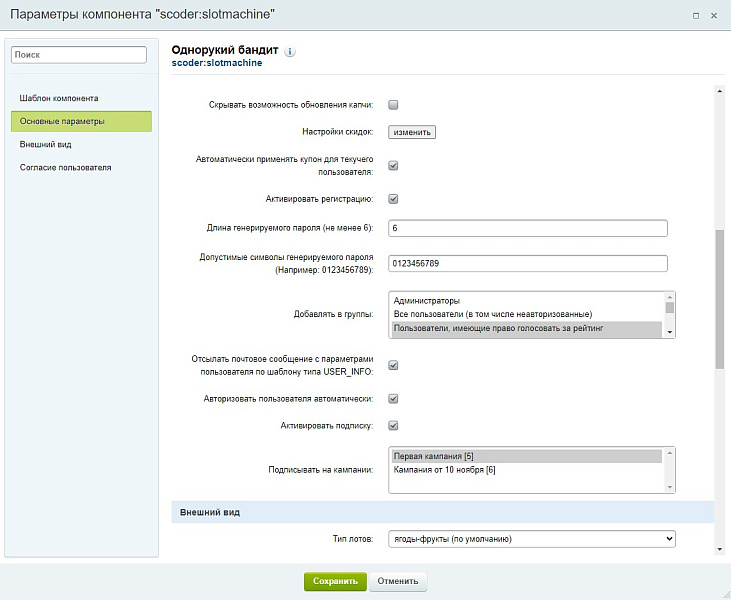This screenshot has width=731, height=600.
Task: Click изменить button for discount settings
Action: click(412, 131)
